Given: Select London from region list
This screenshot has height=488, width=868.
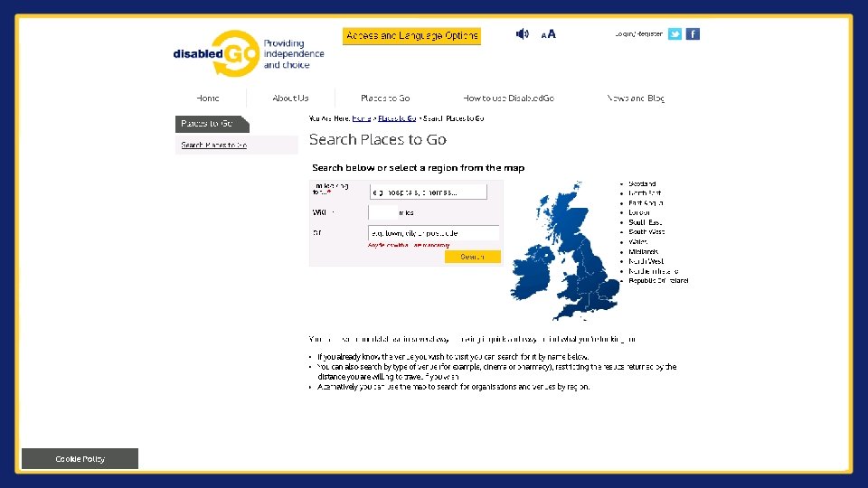Looking at the screenshot, I should pos(639,212).
